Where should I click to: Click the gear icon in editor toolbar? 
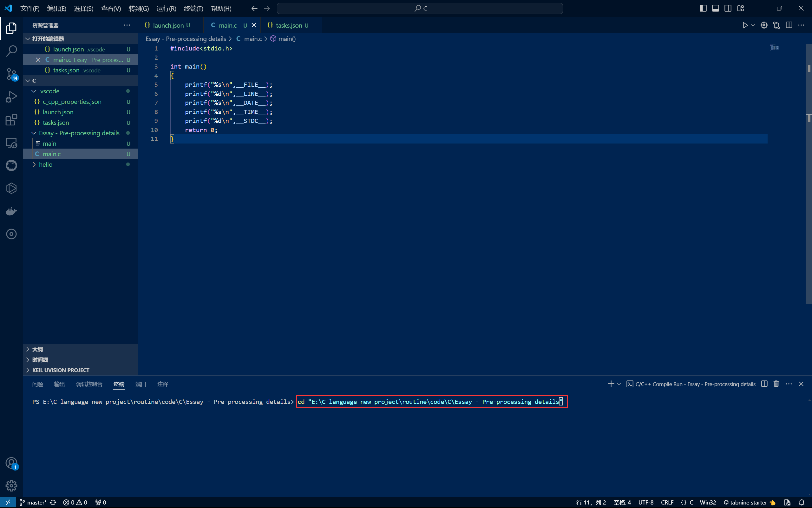point(764,25)
